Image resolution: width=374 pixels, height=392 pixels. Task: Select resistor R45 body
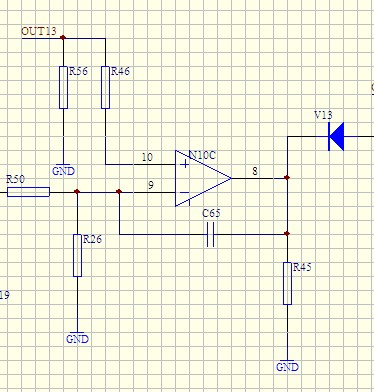click(287, 283)
